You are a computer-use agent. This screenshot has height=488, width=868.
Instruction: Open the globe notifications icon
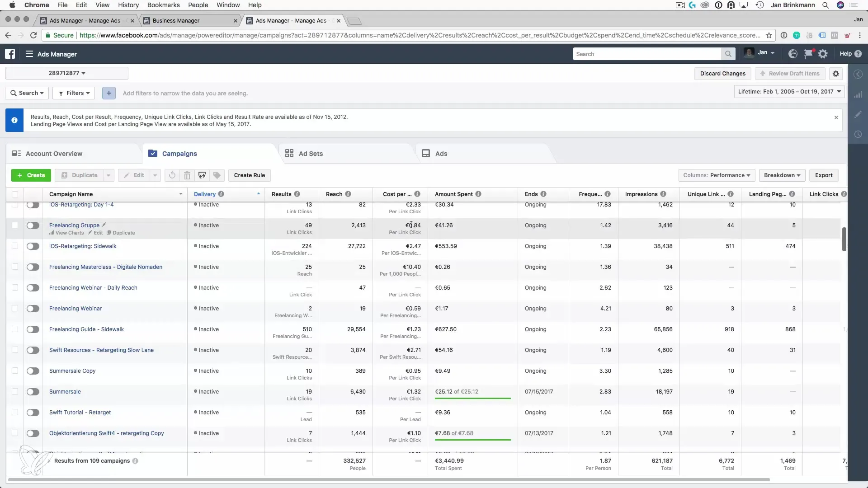[793, 54]
